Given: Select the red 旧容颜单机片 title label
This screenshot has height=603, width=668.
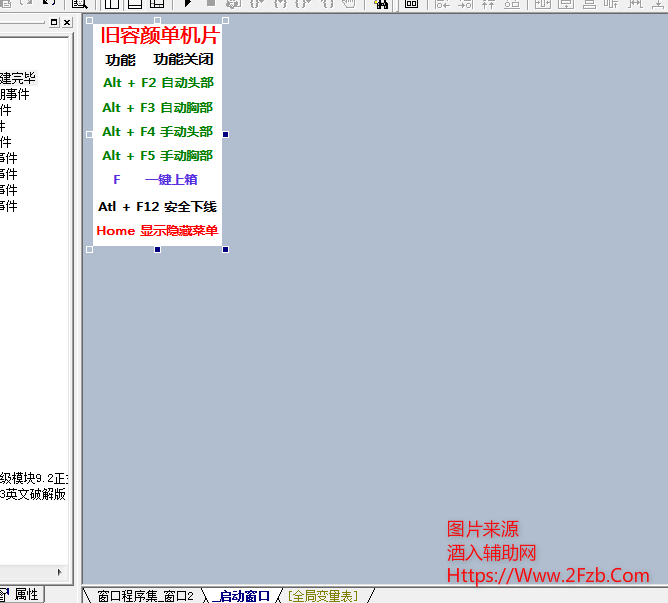Looking at the screenshot, I should (x=158, y=36).
